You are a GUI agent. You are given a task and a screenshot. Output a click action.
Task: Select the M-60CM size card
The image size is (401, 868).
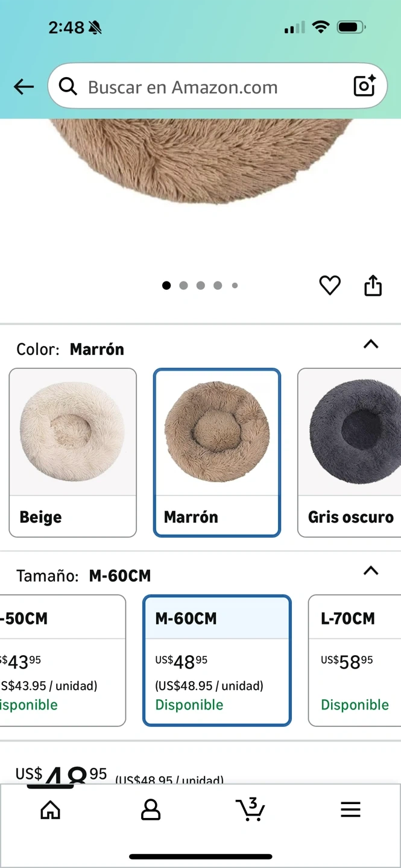click(x=217, y=661)
